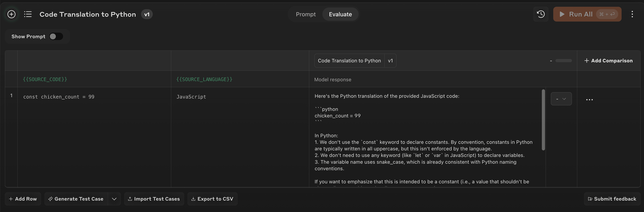Viewport: 644px width, 212px height.
Task: Open the vertical three-dot menu
Action: coord(632,14)
